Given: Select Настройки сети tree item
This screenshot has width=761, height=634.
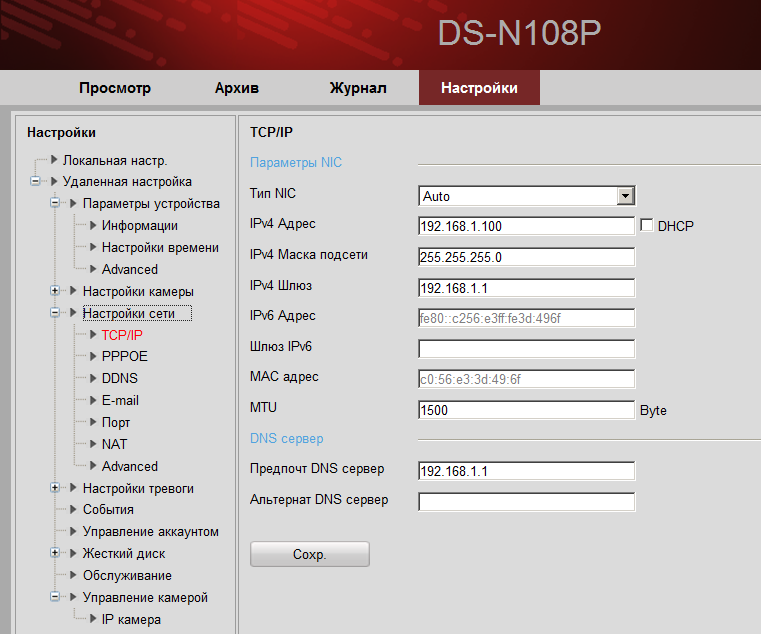Looking at the screenshot, I should (x=129, y=313).
